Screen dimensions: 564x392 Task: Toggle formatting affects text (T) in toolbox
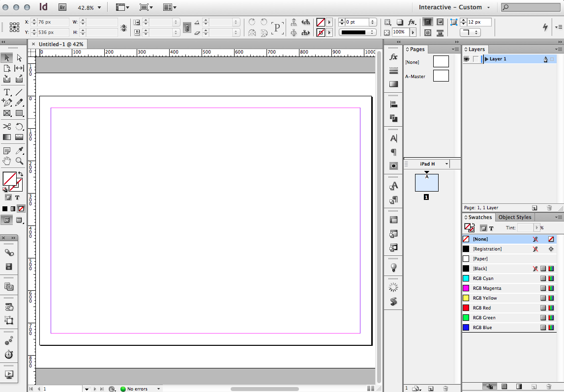click(17, 197)
